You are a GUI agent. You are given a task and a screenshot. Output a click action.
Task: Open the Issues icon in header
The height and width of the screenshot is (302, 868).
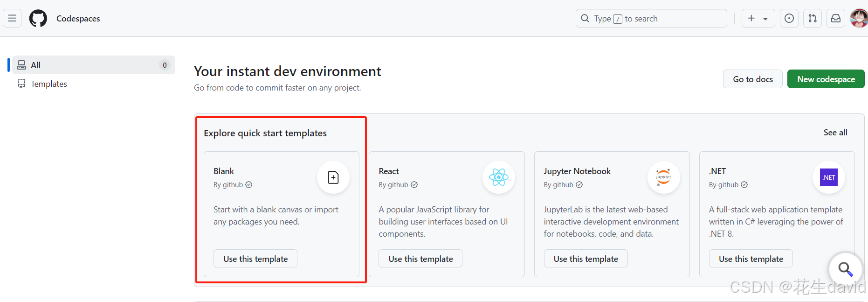tap(789, 18)
